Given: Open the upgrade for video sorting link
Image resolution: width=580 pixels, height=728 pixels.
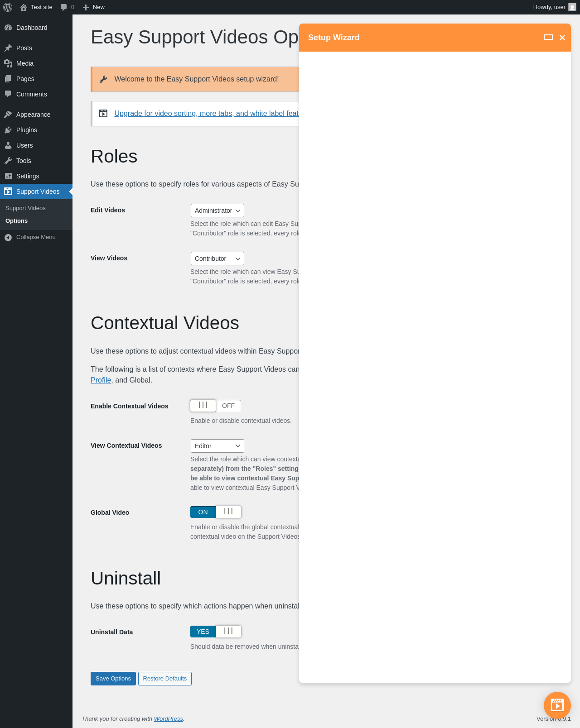Looking at the screenshot, I should point(207,114).
